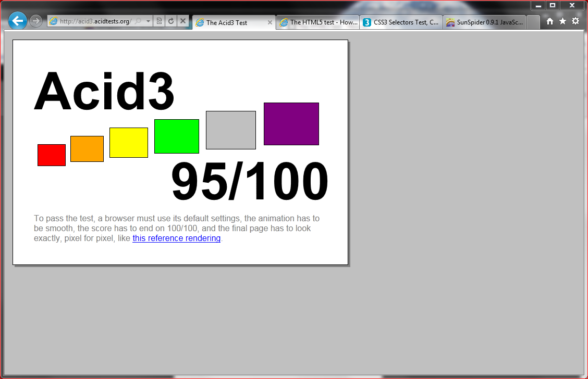Click the '95/100' score text
The width and height of the screenshot is (588, 379).
(x=250, y=181)
